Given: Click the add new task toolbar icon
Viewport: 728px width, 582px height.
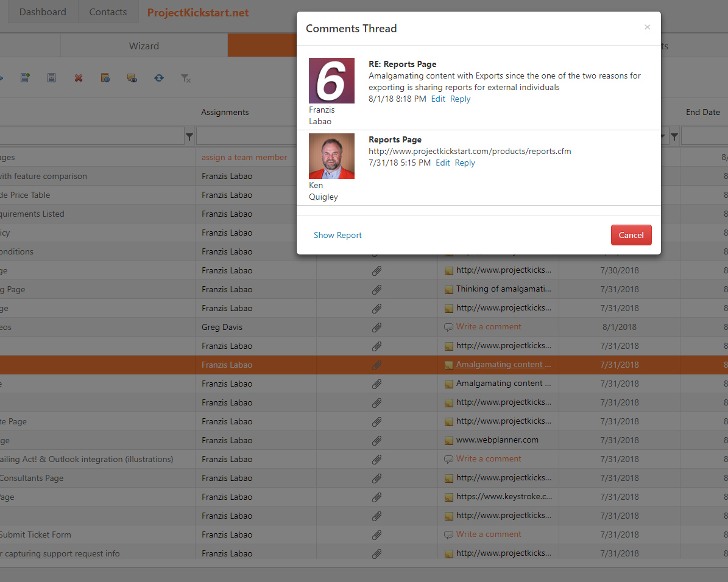Looking at the screenshot, I should click(x=25, y=78).
